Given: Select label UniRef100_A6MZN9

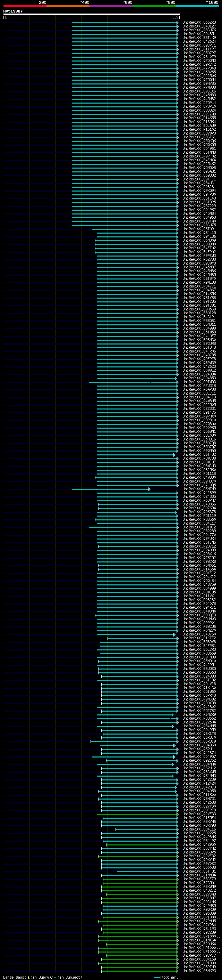Looking at the screenshot, I should [199, 489].
